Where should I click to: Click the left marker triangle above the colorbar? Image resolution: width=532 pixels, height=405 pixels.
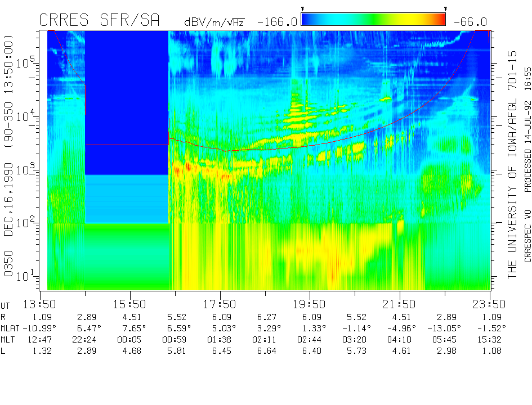point(302,9)
